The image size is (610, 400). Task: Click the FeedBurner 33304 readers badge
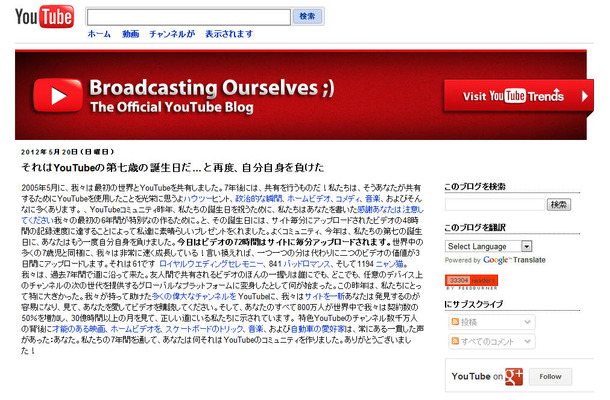(x=472, y=282)
